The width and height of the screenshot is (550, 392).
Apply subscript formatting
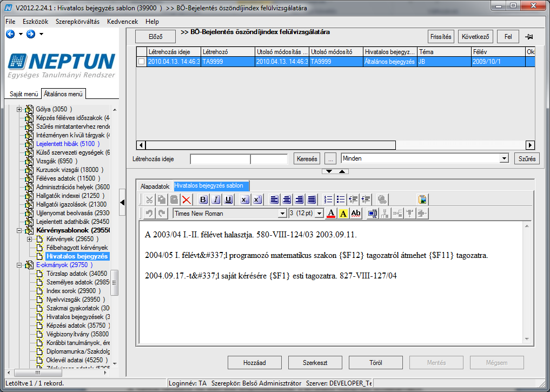tap(245, 200)
